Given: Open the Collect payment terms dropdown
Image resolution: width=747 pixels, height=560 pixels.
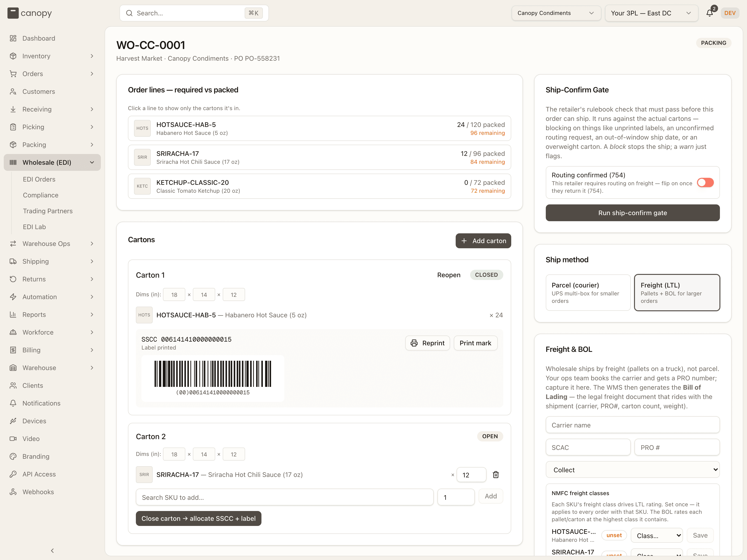Looking at the screenshot, I should [633, 470].
